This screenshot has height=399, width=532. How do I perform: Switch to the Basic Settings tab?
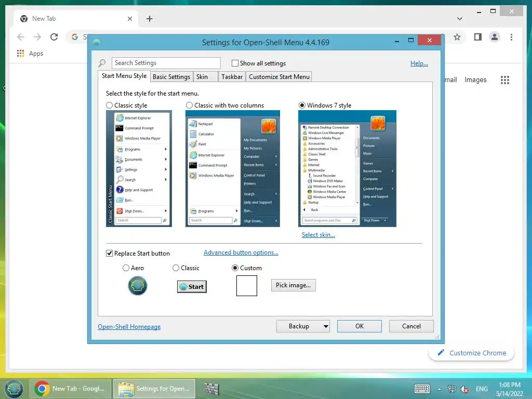click(x=171, y=77)
